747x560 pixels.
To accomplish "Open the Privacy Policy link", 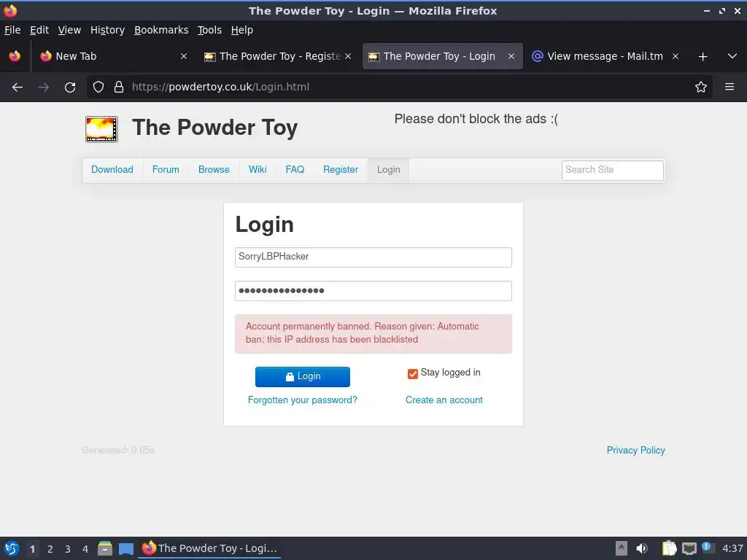I will coord(635,450).
